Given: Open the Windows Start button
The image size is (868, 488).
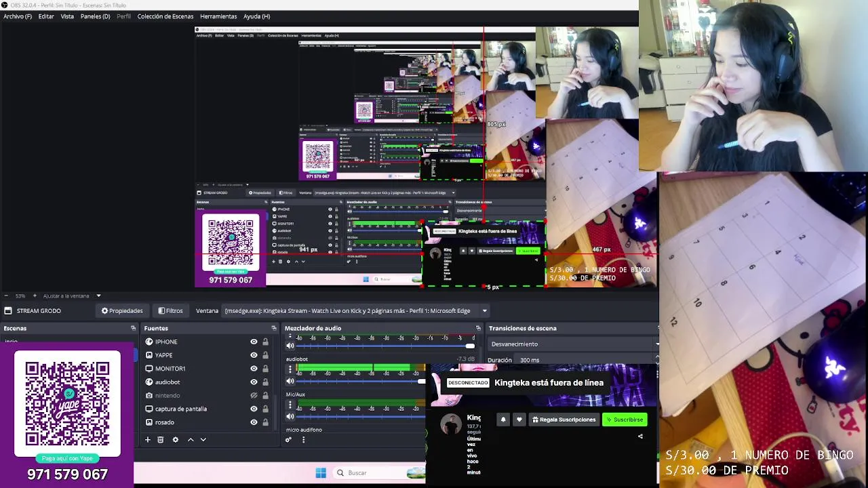Looking at the screenshot, I should pos(321,472).
